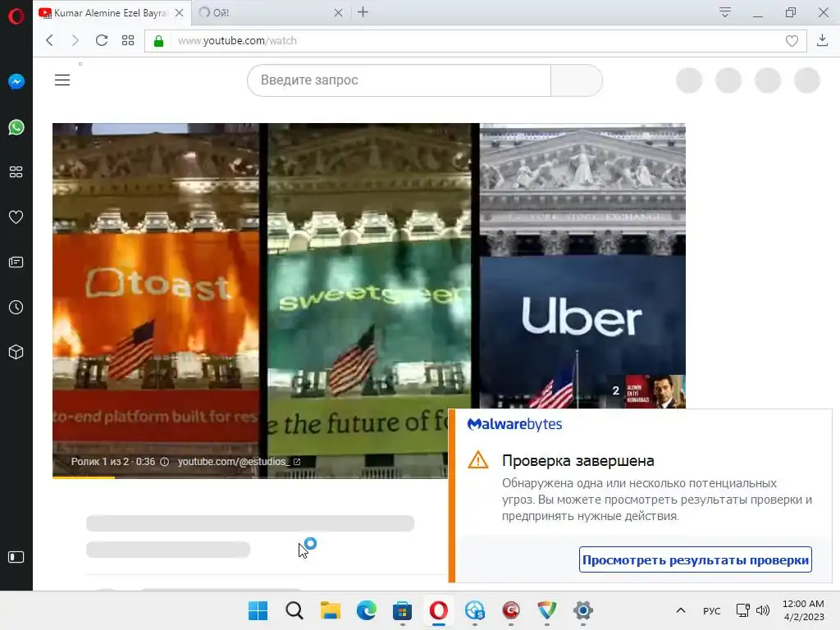Open the network status tray icon
Viewport: 840px width, 630px height.
point(742,610)
